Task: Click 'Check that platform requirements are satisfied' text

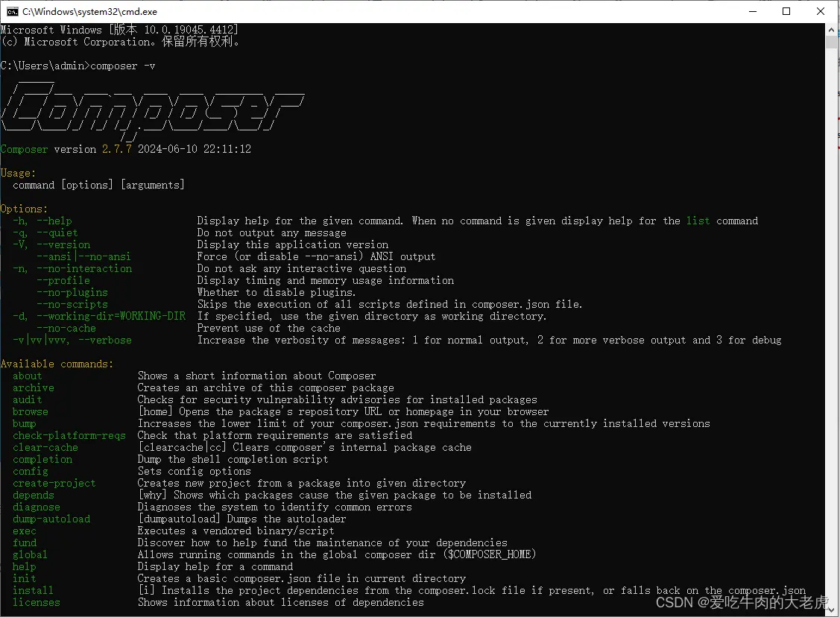Action: [x=275, y=435]
